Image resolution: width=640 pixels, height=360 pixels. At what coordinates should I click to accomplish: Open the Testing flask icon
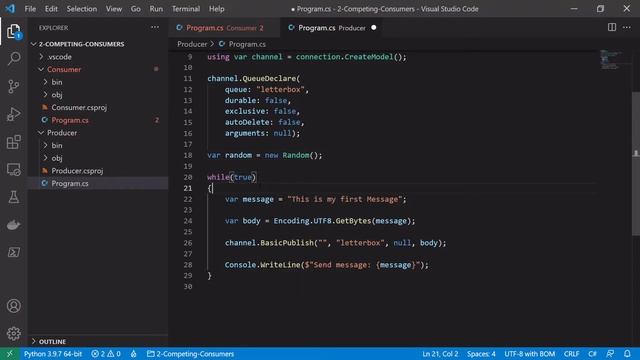point(13,197)
